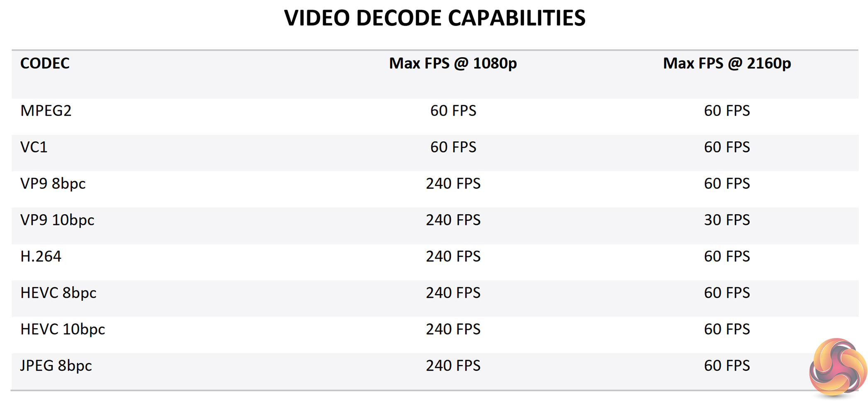Viewport: 868px width, 401px height.
Task: Click VP9 8bpc's 2160p 60 FPS value
Action: (x=727, y=184)
